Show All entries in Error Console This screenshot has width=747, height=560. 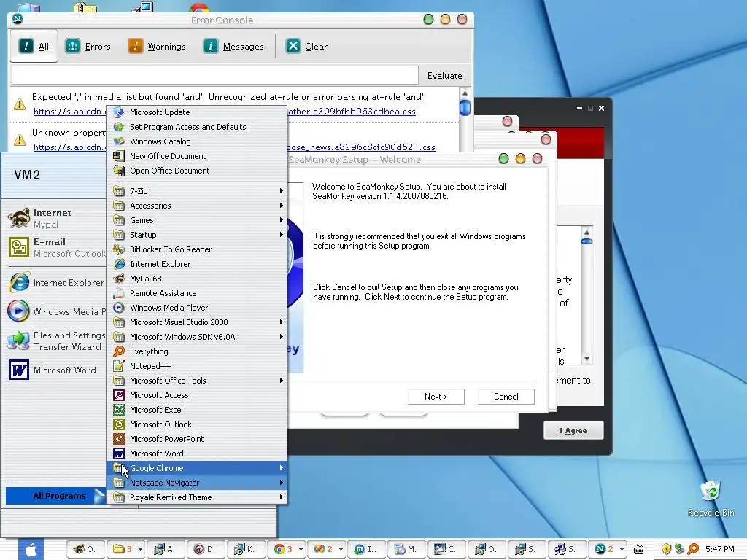[x=34, y=46]
